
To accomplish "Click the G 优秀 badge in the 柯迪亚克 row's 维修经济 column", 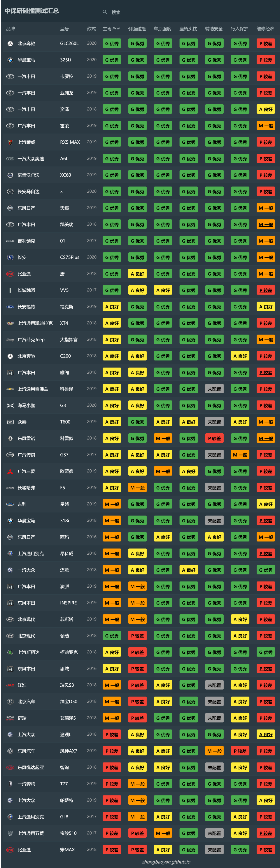I will pos(266,652).
